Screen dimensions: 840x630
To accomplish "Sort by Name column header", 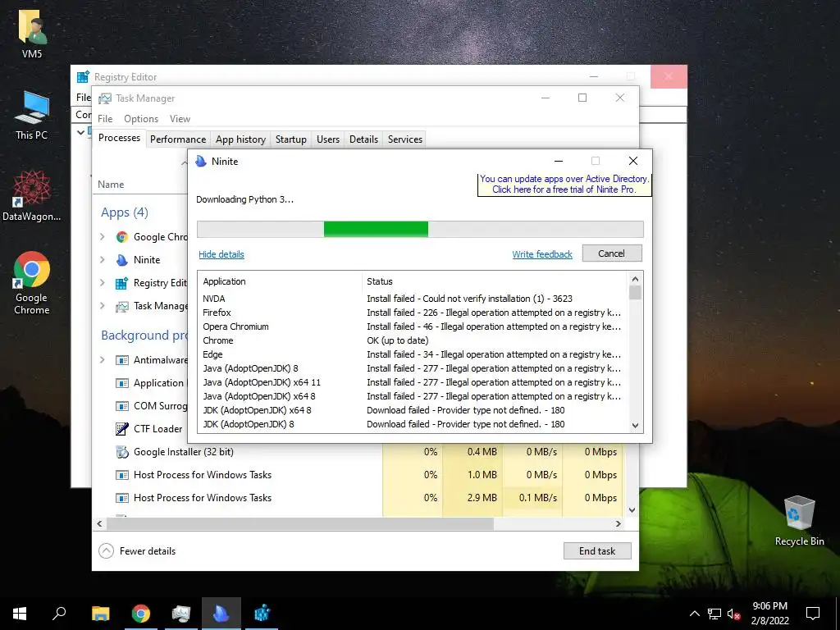I will [x=111, y=185].
